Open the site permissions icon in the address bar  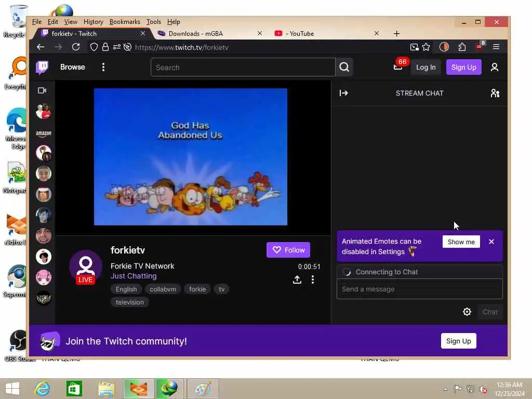(117, 47)
